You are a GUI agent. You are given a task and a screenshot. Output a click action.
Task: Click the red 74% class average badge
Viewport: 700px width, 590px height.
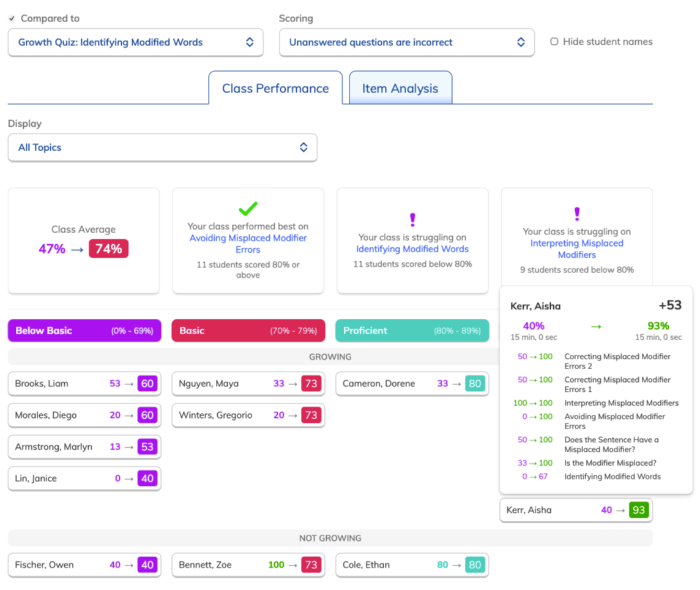[108, 248]
